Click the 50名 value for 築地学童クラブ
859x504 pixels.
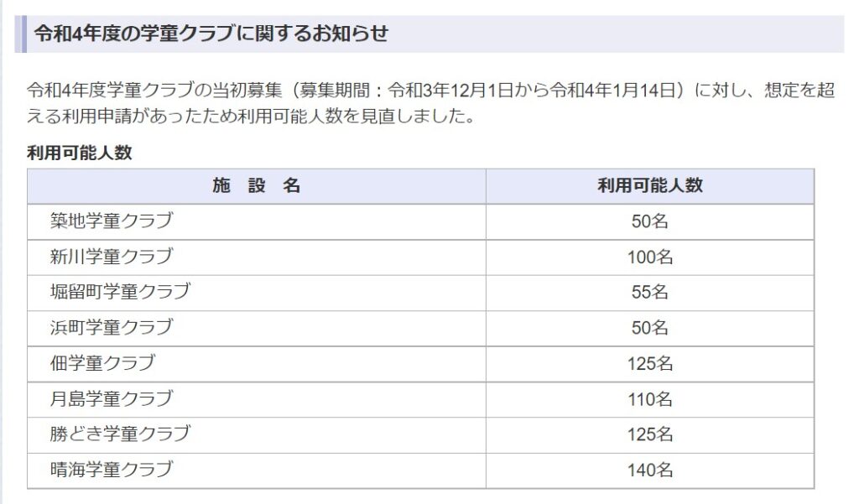(x=650, y=222)
